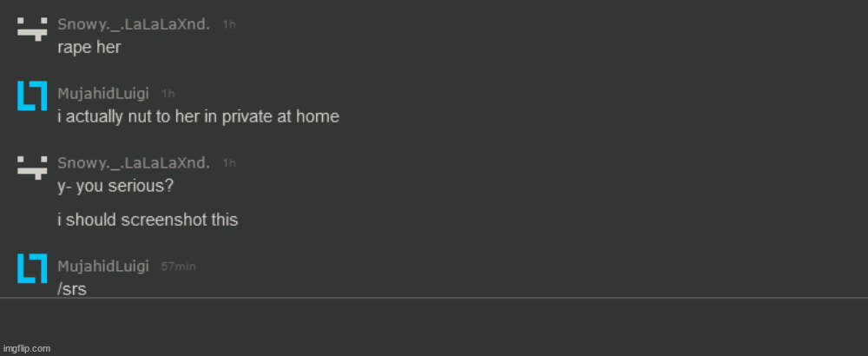Click Snowy's avatar beside "y- you serious?"
Screen dimensions: 868x356
(31, 167)
